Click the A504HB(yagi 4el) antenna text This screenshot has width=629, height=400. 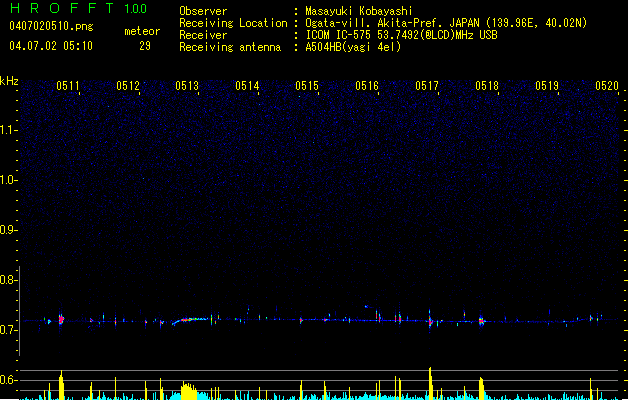coord(353,47)
